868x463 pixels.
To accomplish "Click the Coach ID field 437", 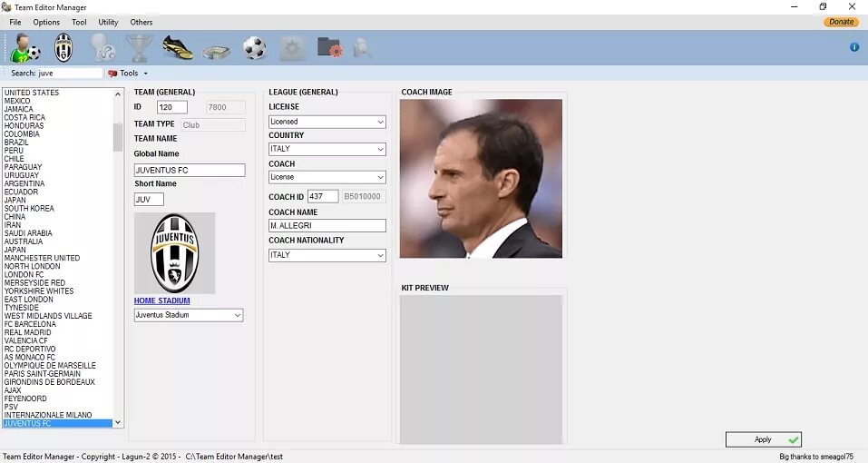I will pyautogui.click(x=323, y=197).
